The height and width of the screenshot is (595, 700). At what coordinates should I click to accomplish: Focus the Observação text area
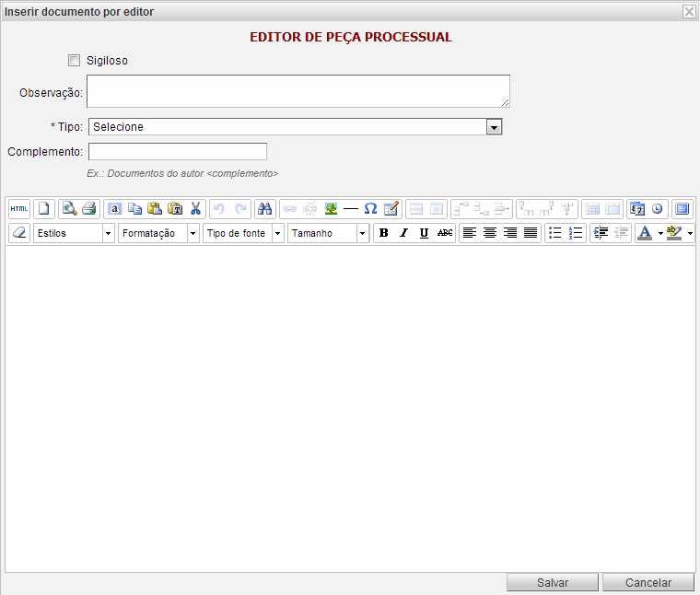[298, 91]
